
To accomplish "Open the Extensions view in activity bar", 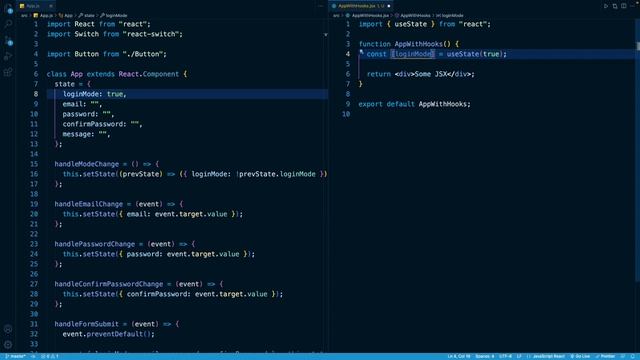I will coord(8,72).
